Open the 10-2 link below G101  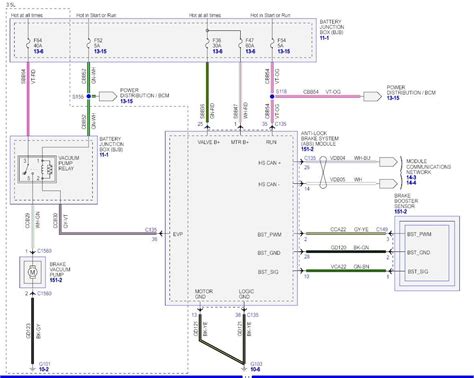[x=44, y=369]
